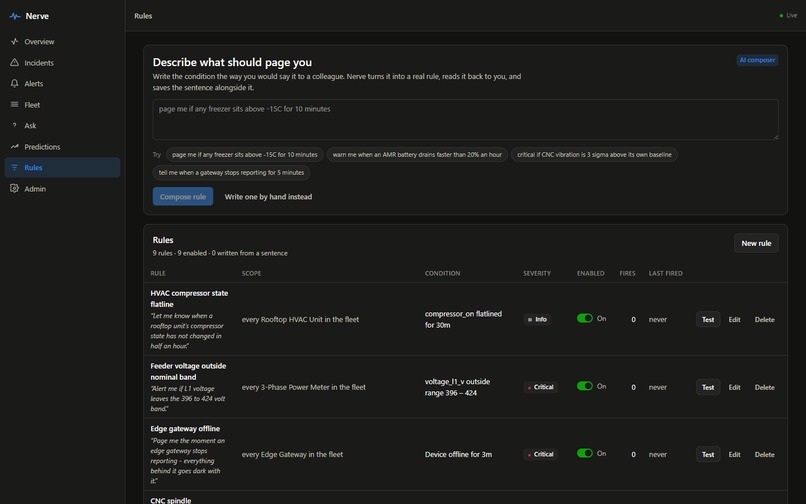Test the Feeder voltage outside nominal band rule
806x504 pixels.
point(708,387)
